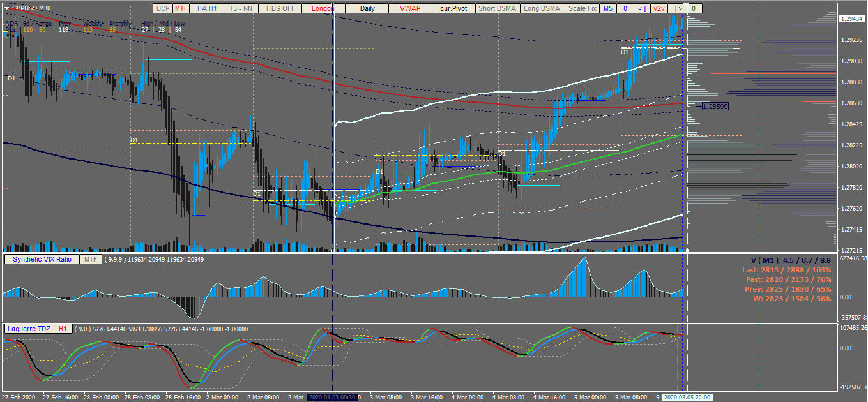Toggle the top toolbar MTF button
This screenshot has height=402, width=868.
pyautogui.click(x=181, y=8)
